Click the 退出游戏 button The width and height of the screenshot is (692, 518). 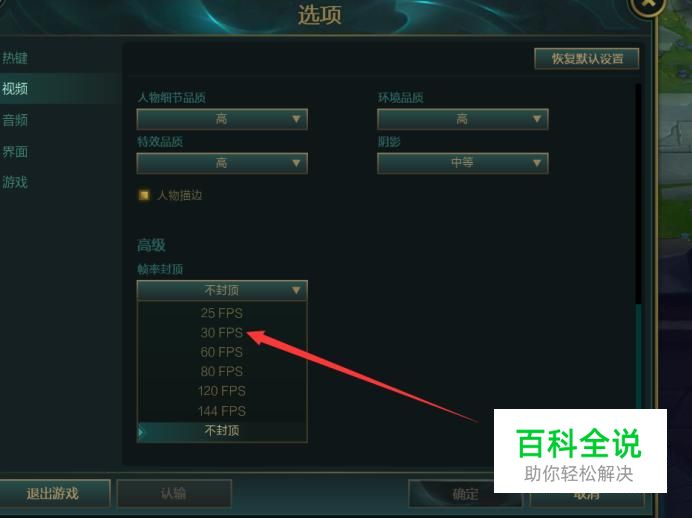(53, 493)
